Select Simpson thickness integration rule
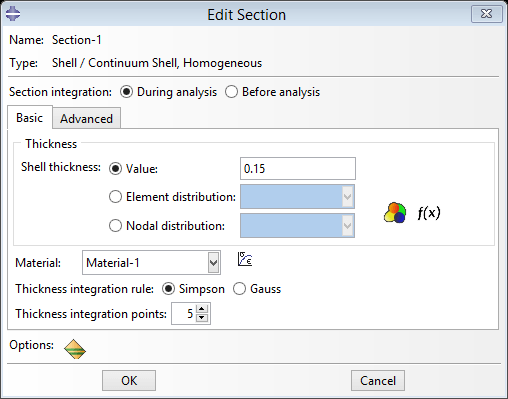Viewport: 508px width, 399px height. [x=168, y=289]
